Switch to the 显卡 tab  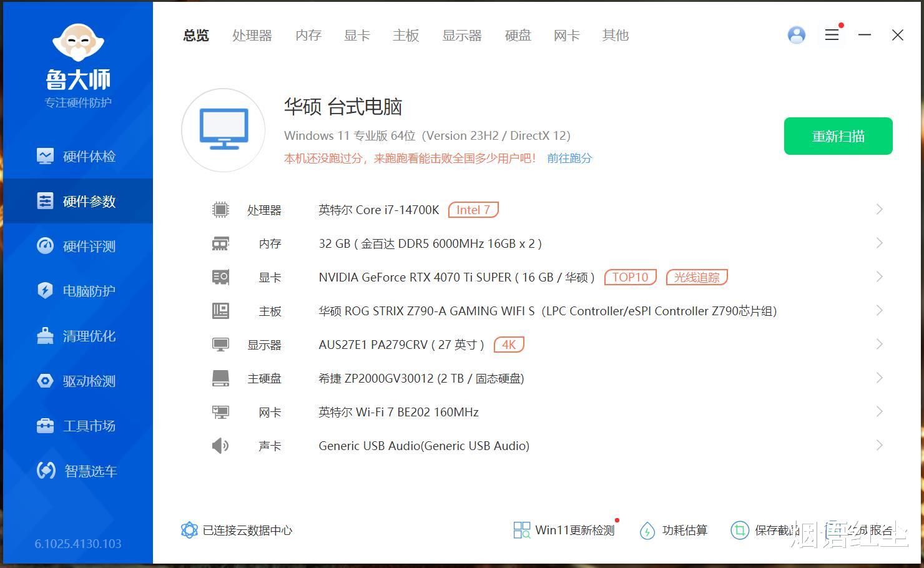click(357, 36)
